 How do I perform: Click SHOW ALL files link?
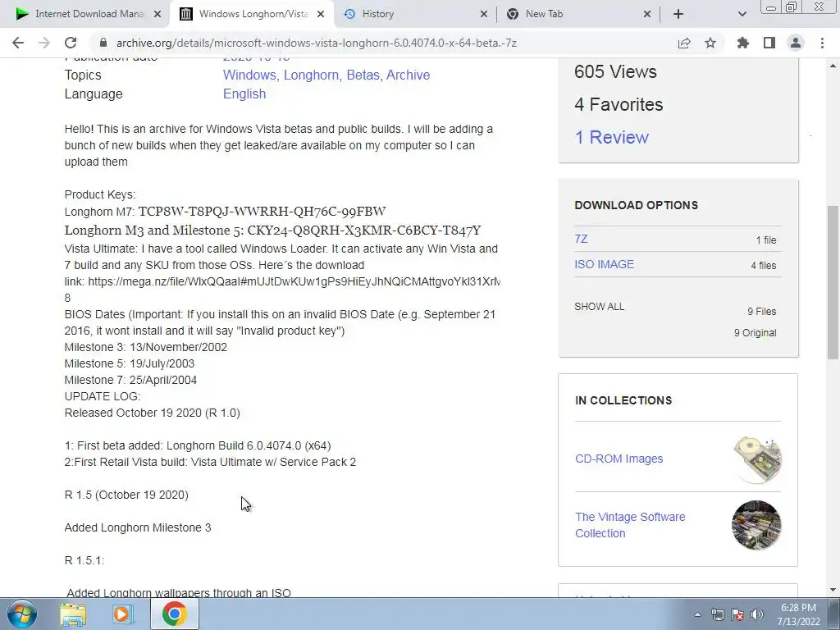pos(600,307)
